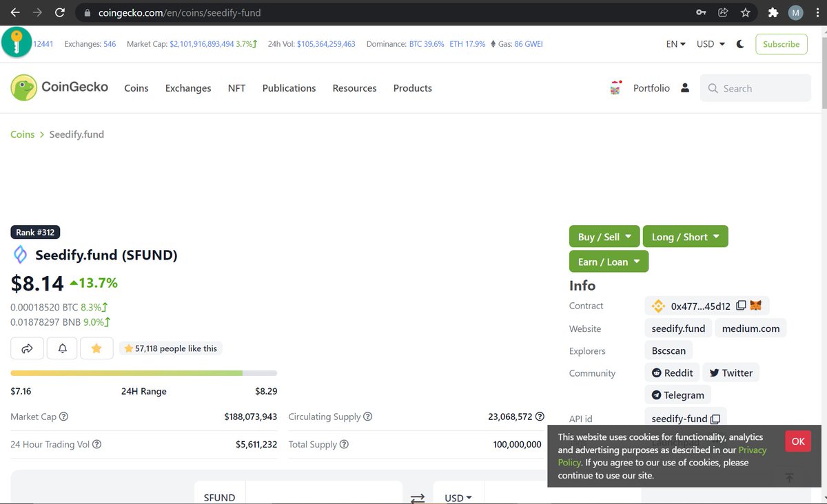Copy contract address icon

coord(741,306)
